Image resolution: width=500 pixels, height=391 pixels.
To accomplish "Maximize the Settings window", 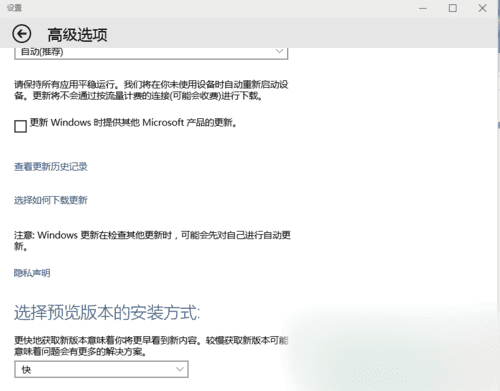I will [453, 8].
